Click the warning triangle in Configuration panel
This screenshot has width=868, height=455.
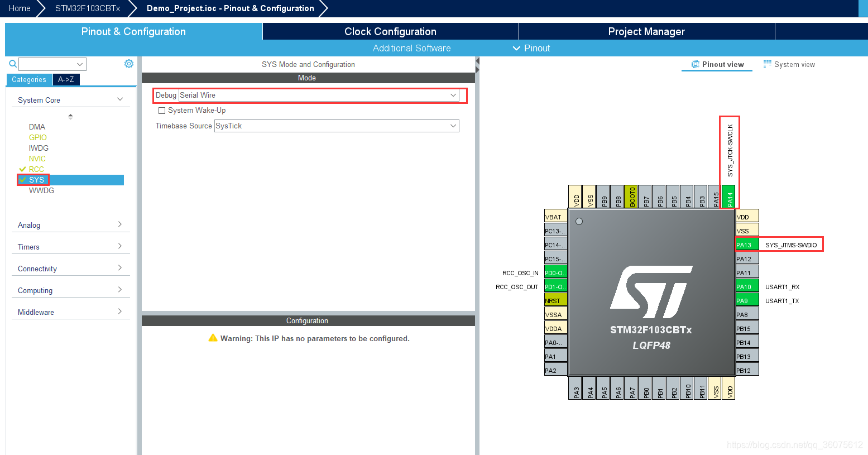tap(213, 338)
